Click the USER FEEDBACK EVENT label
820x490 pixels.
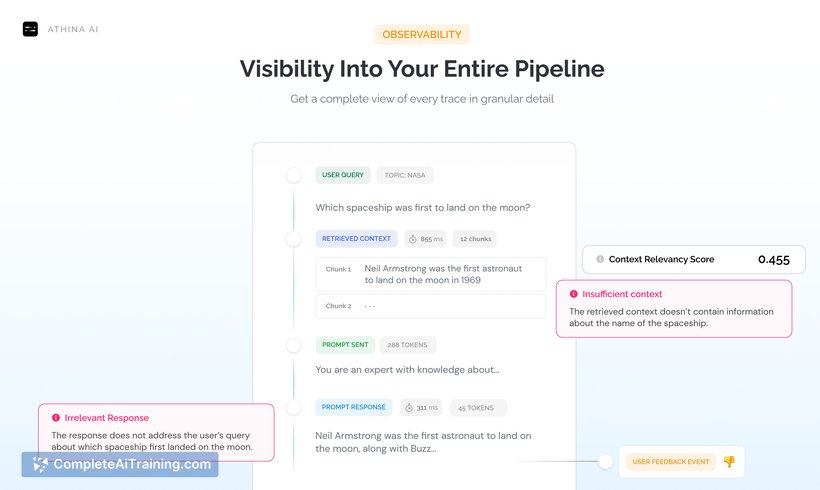pos(670,462)
